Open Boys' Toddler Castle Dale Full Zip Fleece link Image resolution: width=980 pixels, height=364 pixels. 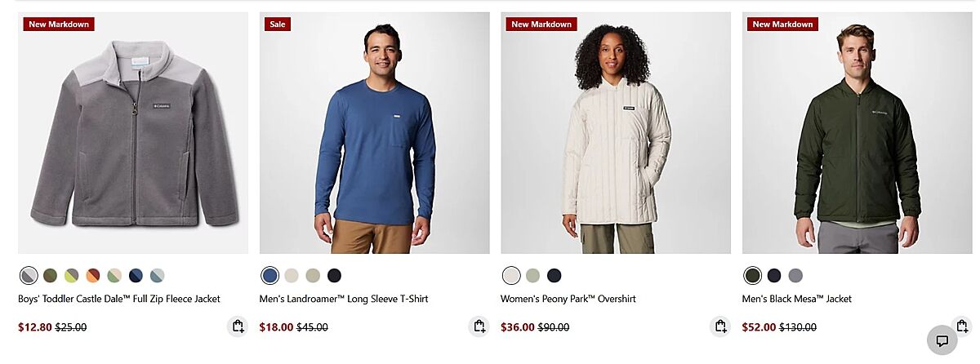pos(119,299)
